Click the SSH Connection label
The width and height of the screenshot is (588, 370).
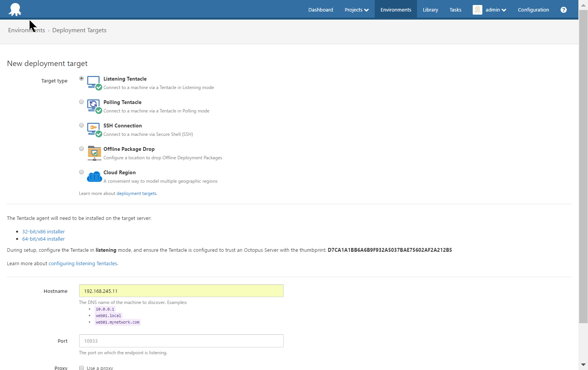(123, 126)
